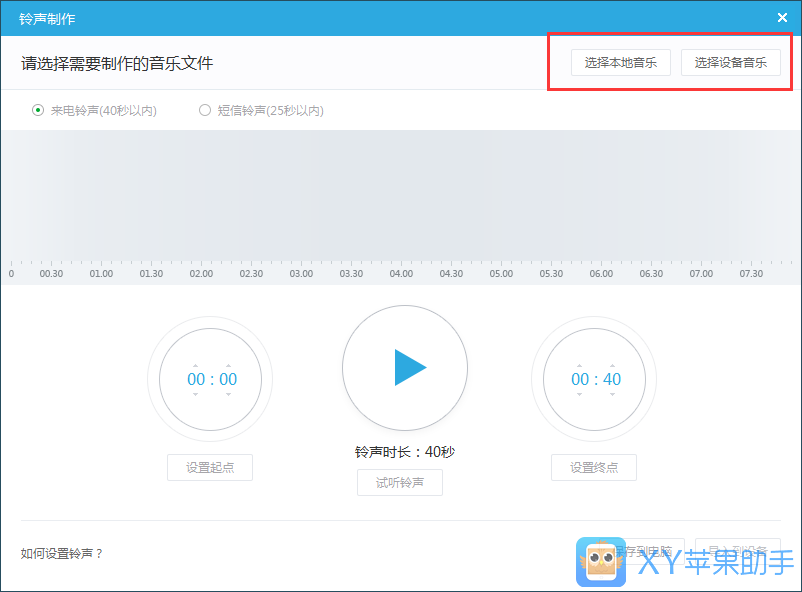
Task: Click inside the empty waveform area
Action: [x=400, y=195]
